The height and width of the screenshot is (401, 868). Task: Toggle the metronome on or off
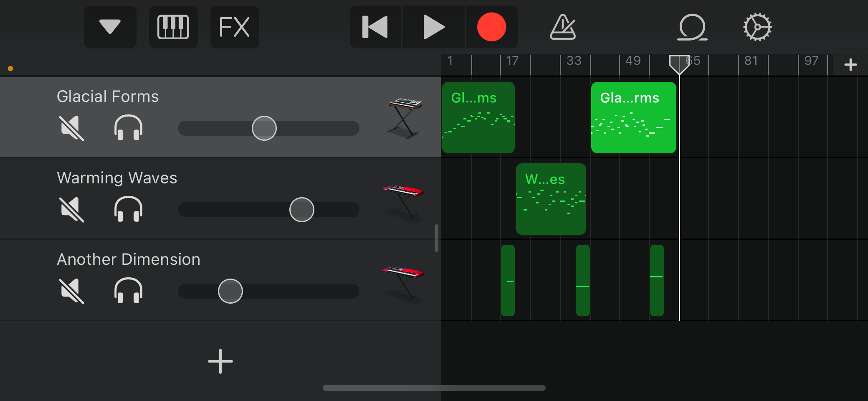[563, 27]
